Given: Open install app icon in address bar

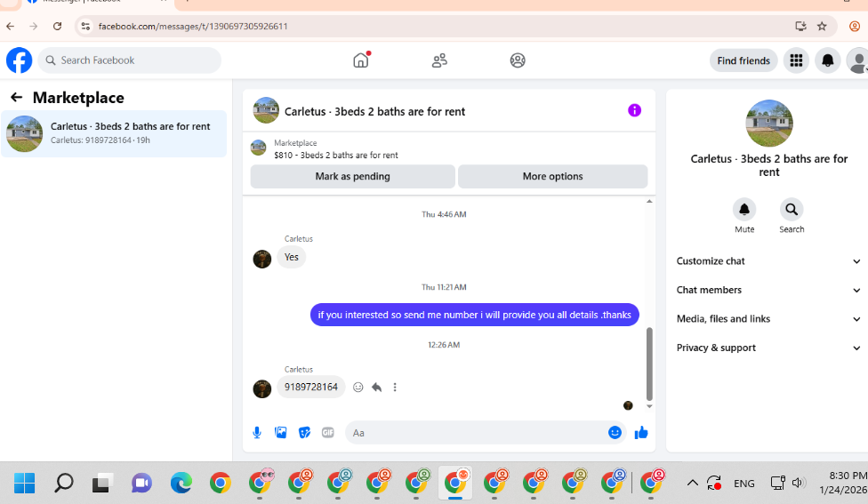Looking at the screenshot, I should [x=800, y=26].
